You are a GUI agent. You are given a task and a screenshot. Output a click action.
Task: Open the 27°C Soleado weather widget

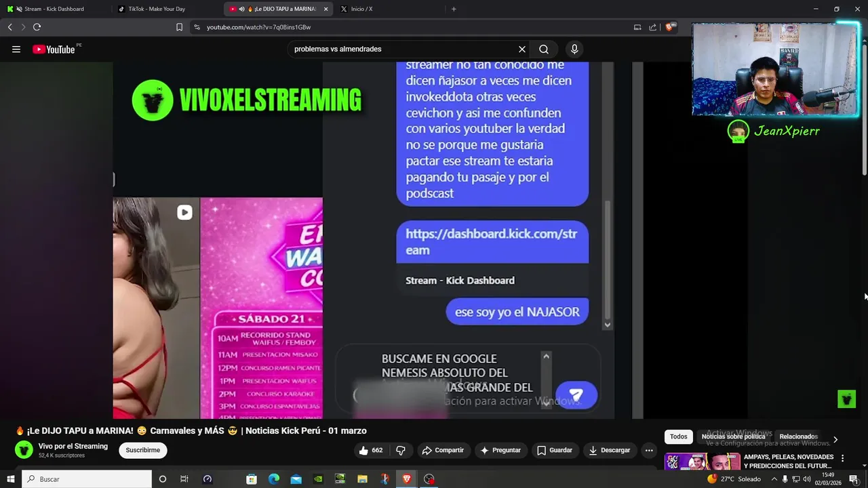[734, 479]
